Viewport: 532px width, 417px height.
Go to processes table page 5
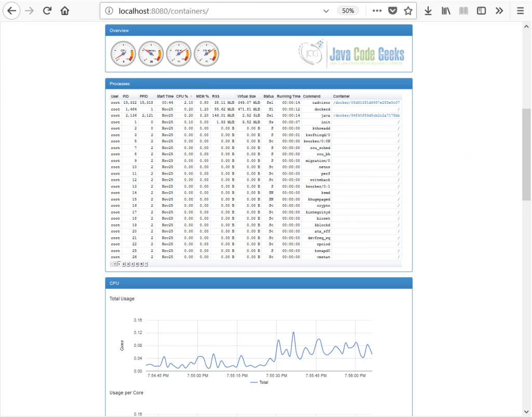coord(137,264)
